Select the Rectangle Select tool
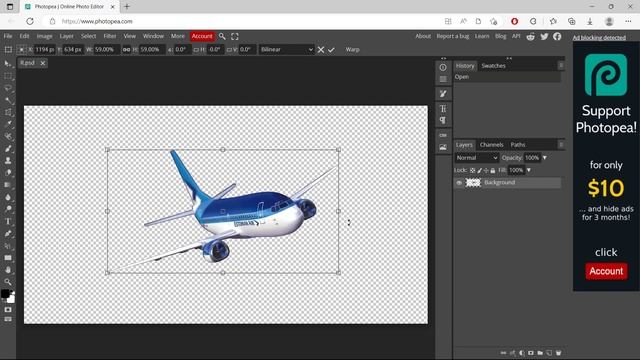 [8, 76]
